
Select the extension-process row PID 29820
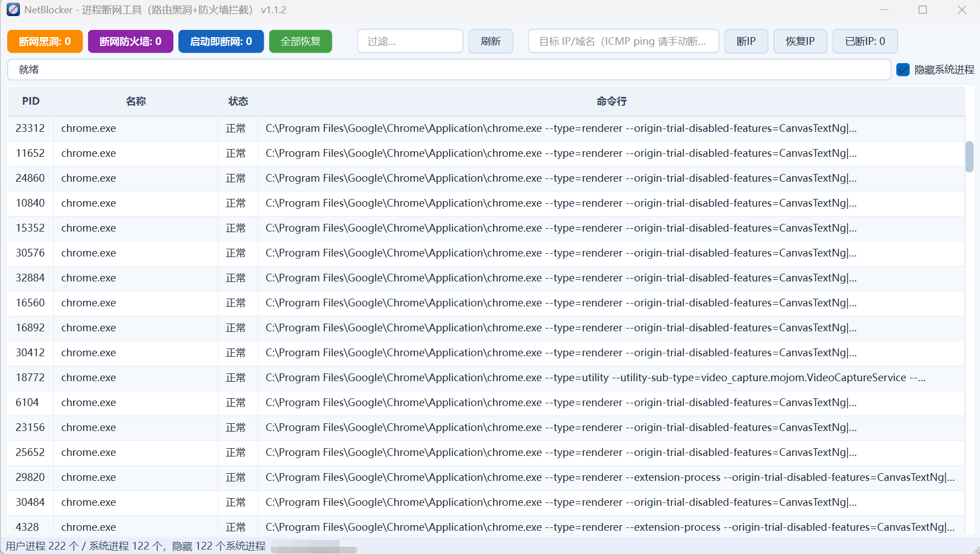coord(486,478)
